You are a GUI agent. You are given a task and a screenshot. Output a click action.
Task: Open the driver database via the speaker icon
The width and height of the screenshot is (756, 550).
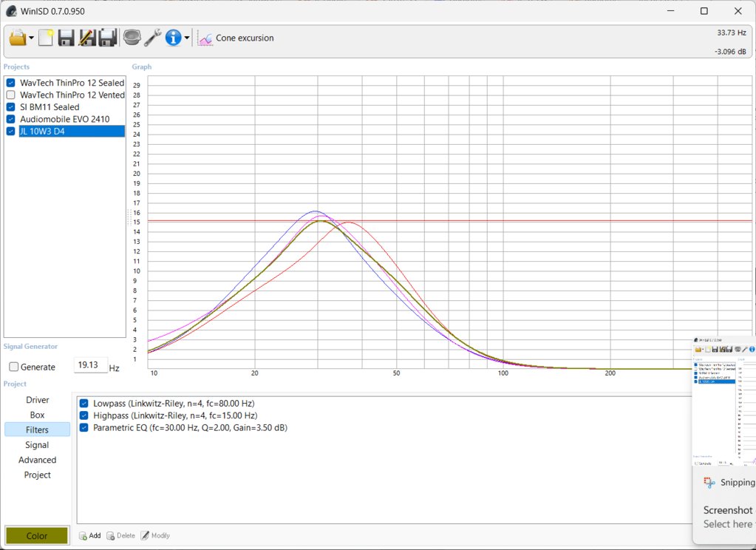(x=132, y=38)
